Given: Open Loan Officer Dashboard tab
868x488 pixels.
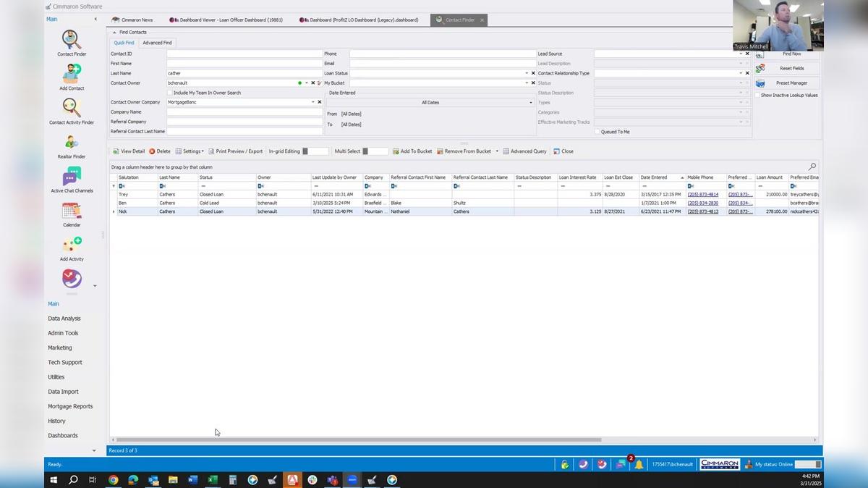Looking at the screenshot, I should tap(226, 20).
